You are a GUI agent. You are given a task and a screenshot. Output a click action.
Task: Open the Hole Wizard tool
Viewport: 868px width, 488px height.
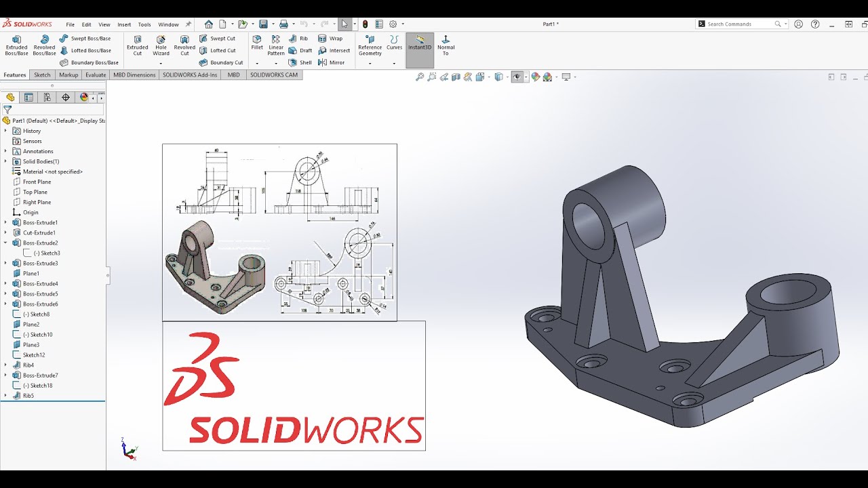[161, 45]
